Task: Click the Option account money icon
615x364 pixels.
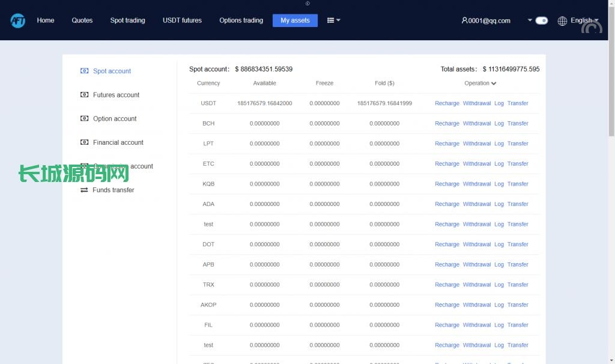Action: (85, 118)
